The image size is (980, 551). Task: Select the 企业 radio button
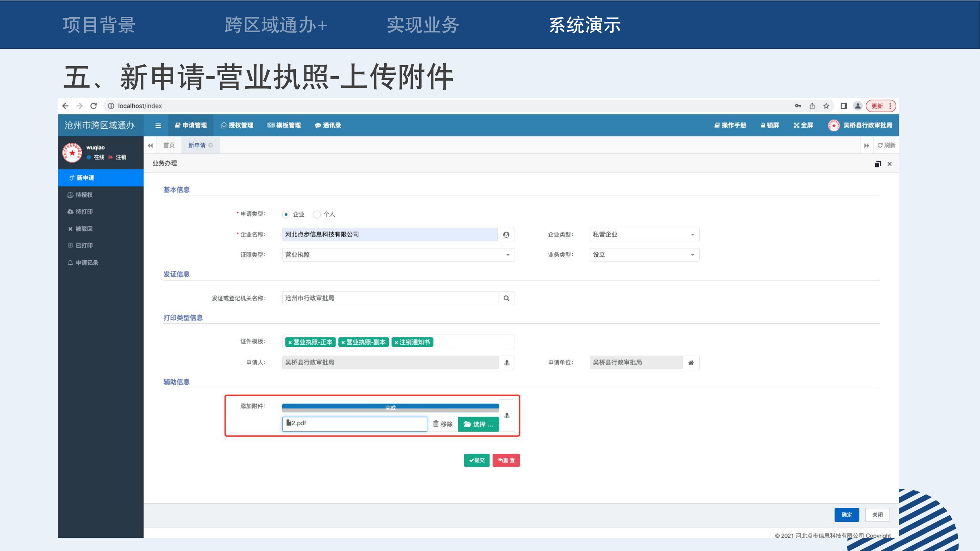286,215
